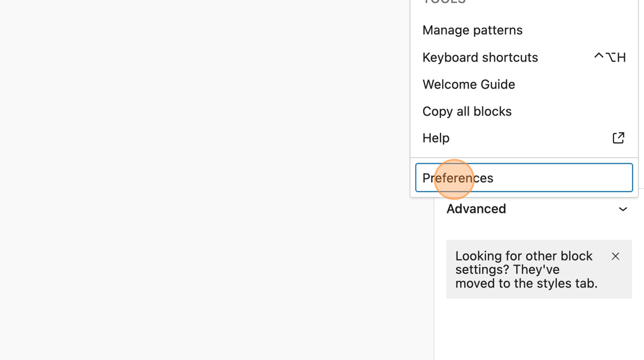Launch the Welcome Guide
The height and width of the screenshot is (360, 644).
coord(468,85)
